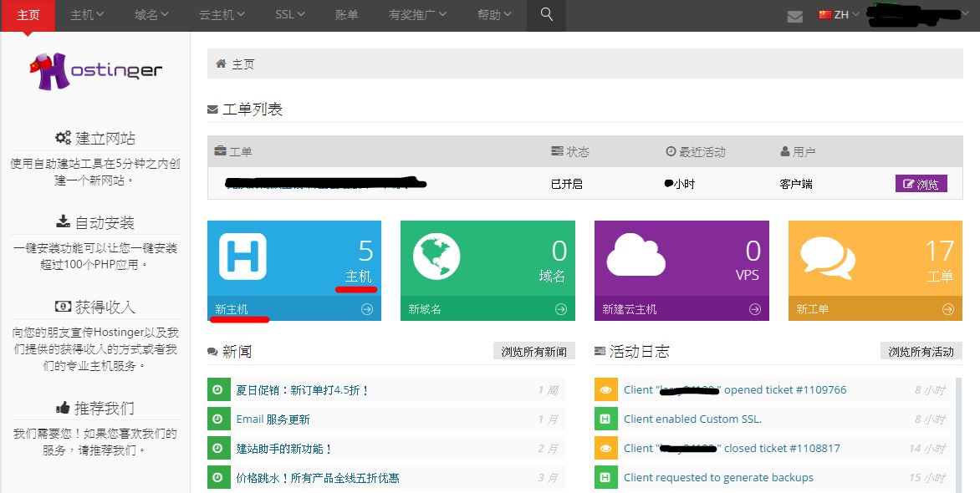This screenshot has height=493, width=980.
Task: Click the clock icon for 价格跳水 news item
Action: coord(217,477)
